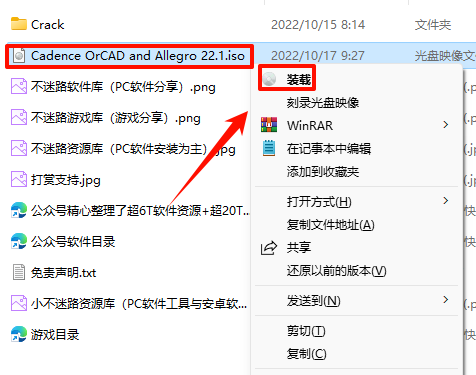Viewport: 476px width, 375px height.
Task: Select file 小不迷路资源库（PC软件工具与安卓软
Action: pyautogui.click(x=139, y=304)
